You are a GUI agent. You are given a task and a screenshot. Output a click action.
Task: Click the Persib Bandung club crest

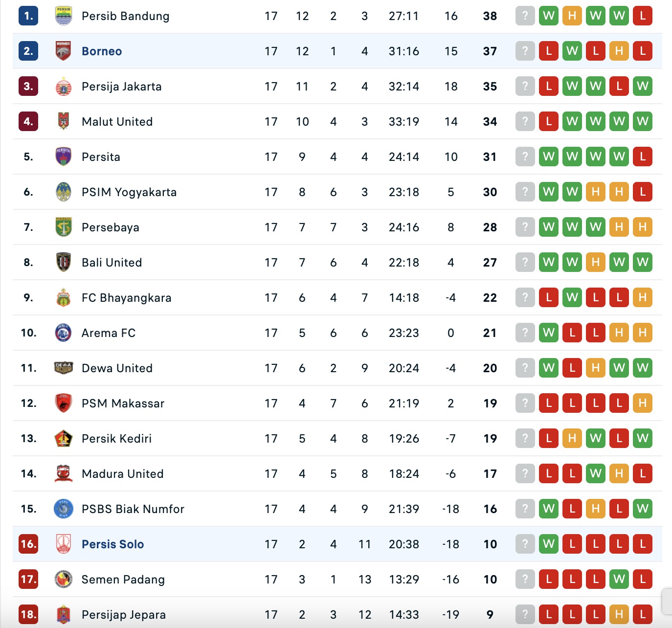point(63,16)
